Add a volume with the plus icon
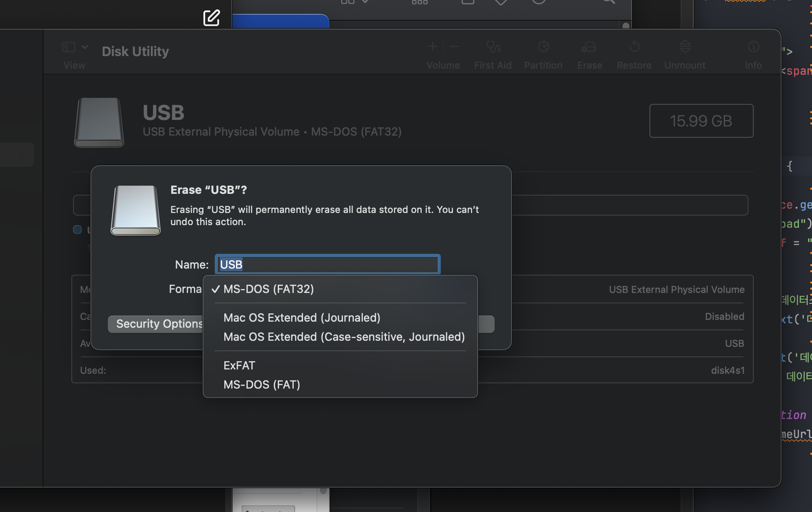The height and width of the screenshot is (512, 812). [x=433, y=47]
